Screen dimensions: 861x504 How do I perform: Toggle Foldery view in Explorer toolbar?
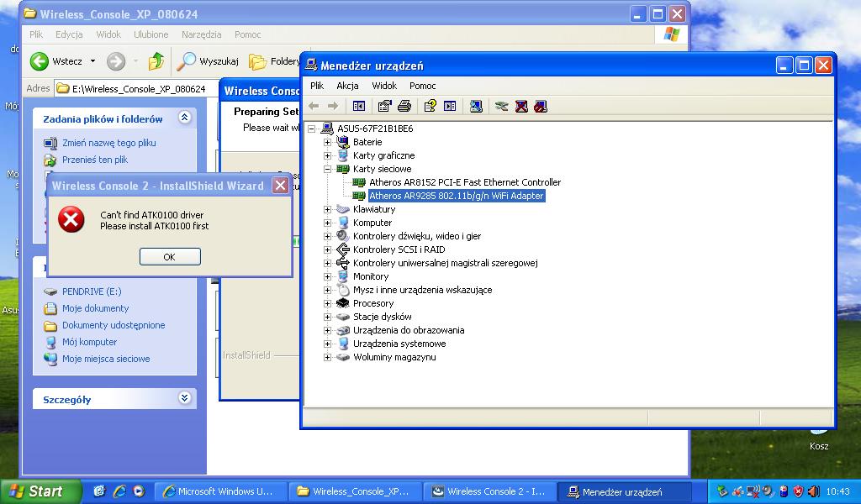[274, 61]
